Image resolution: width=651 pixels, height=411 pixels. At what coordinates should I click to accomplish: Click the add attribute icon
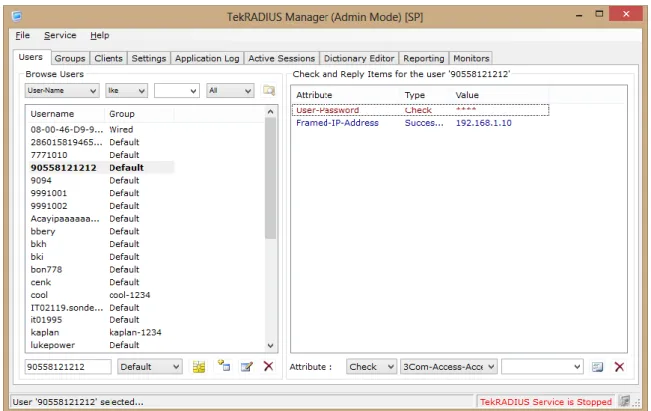pos(597,367)
